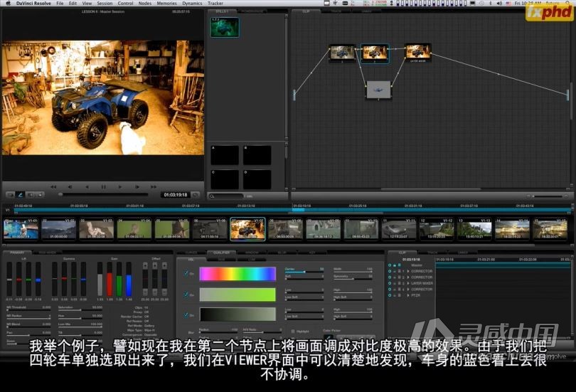The image size is (576, 392).
Task: Click the search magnifier icon in stills panel
Action: (x=212, y=196)
